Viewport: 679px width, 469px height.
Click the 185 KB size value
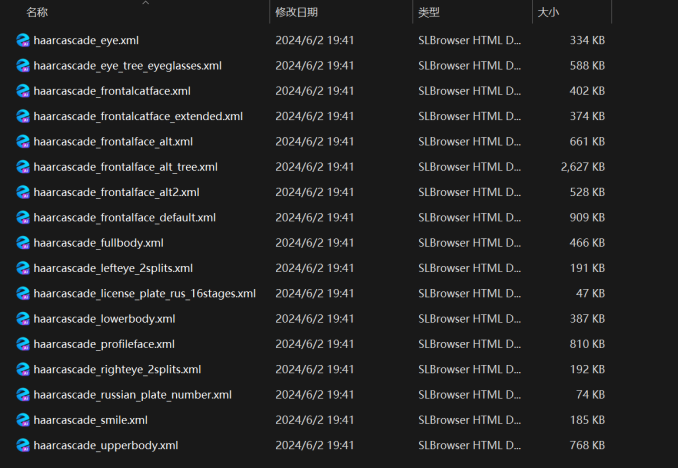tap(588, 420)
